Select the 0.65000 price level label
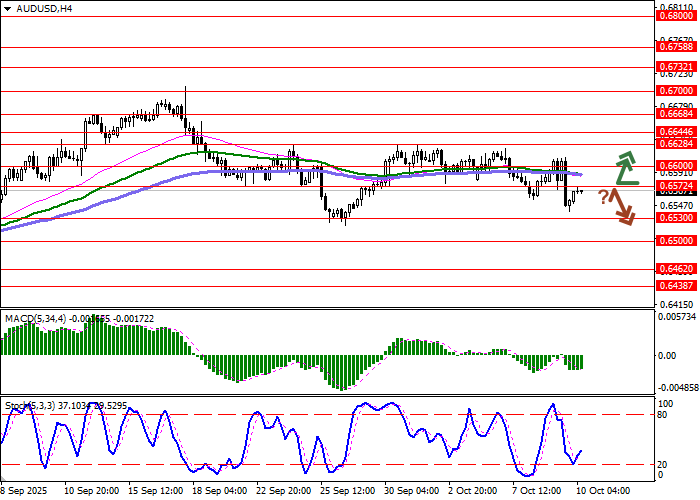The width and height of the screenshot is (700, 500). (x=676, y=241)
